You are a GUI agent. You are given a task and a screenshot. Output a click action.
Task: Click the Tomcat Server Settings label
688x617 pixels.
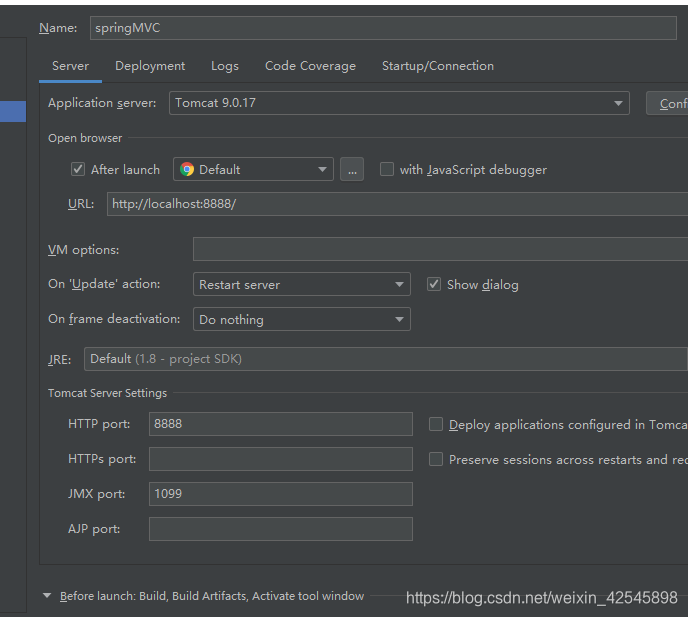click(108, 393)
